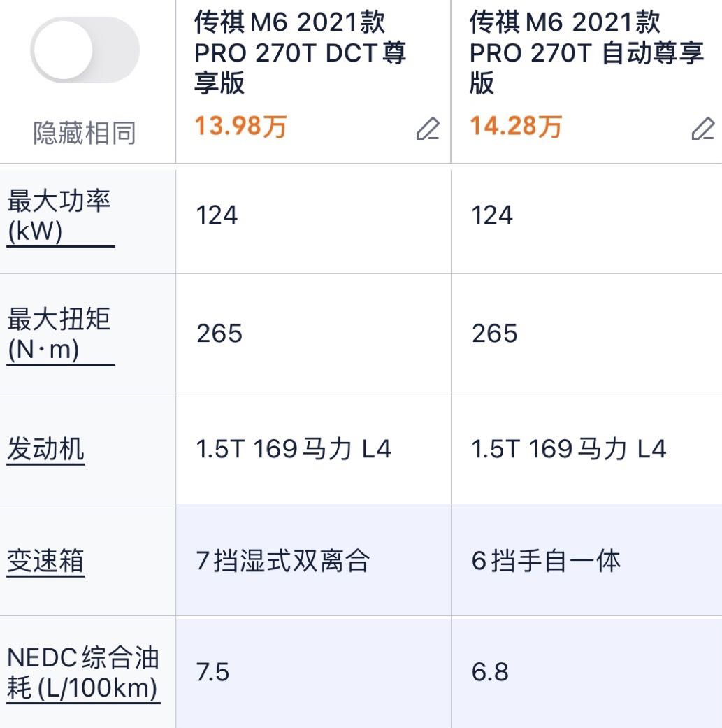
Task: Tap the 7.5 fuel consumption cell
Action: coord(313,672)
